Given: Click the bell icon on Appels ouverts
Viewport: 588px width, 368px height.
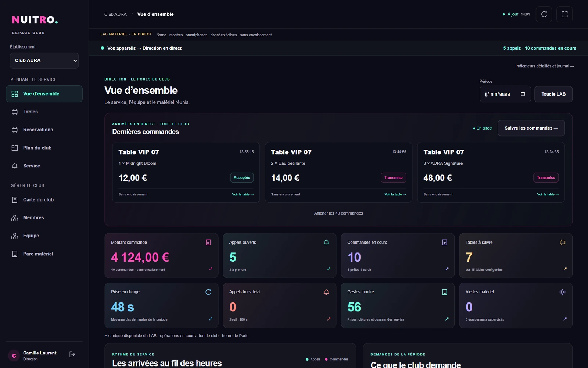Looking at the screenshot, I should click(326, 243).
